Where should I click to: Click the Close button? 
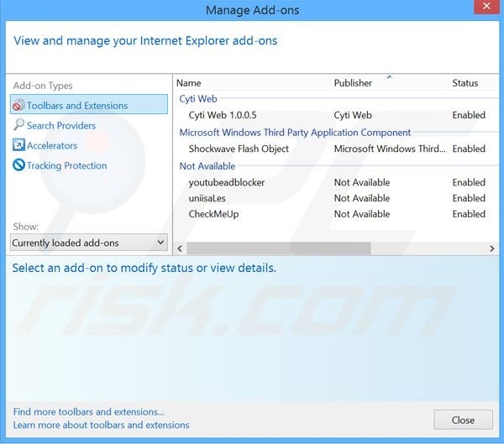pos(463,420)
